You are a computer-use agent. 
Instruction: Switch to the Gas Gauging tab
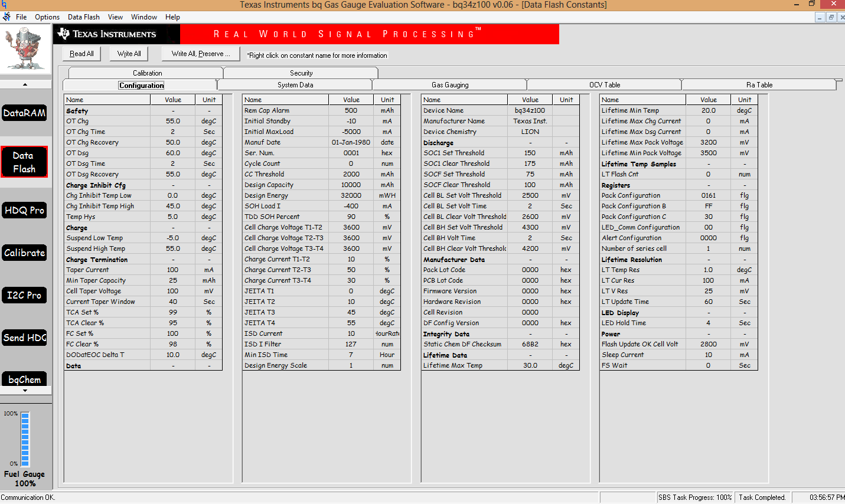click(x=450, y=85)
